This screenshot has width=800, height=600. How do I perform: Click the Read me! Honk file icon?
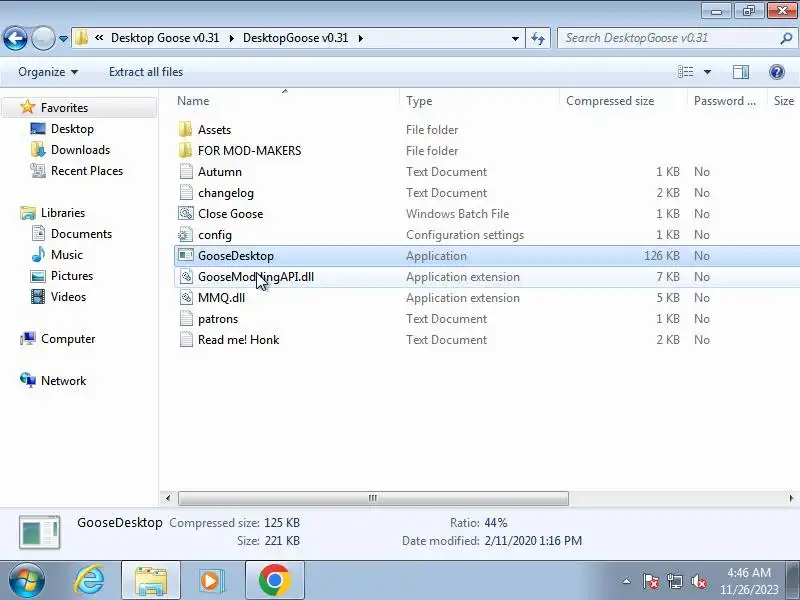pos(186,339)
